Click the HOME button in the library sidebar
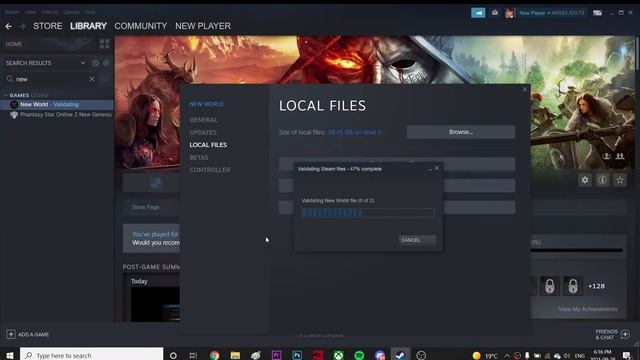 14,44
